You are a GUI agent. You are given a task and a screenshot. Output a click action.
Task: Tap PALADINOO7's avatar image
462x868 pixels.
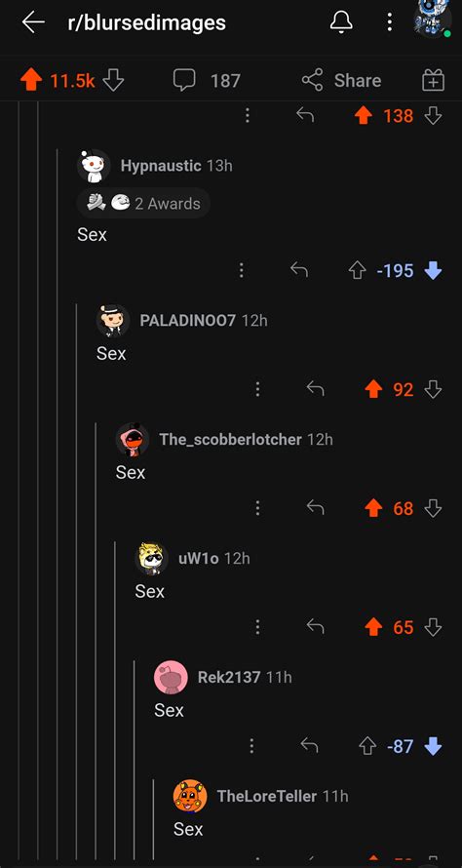[112, 321]
